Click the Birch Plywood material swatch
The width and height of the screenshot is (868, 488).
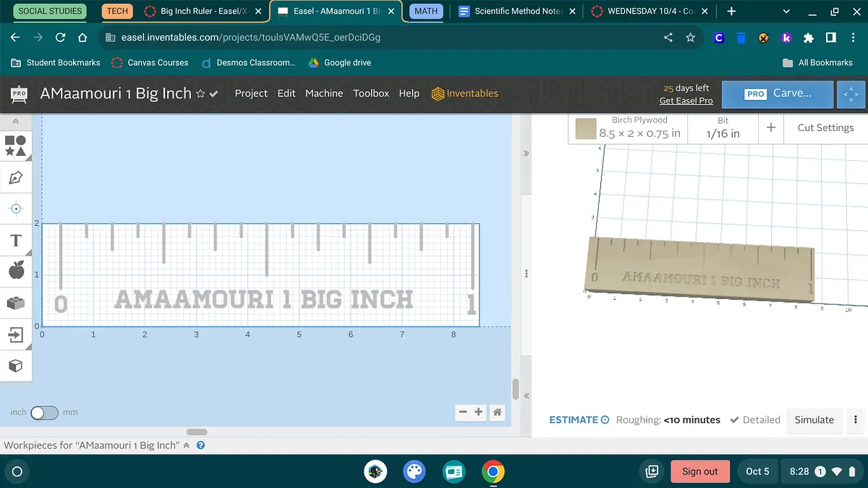(x=586, y=129)
